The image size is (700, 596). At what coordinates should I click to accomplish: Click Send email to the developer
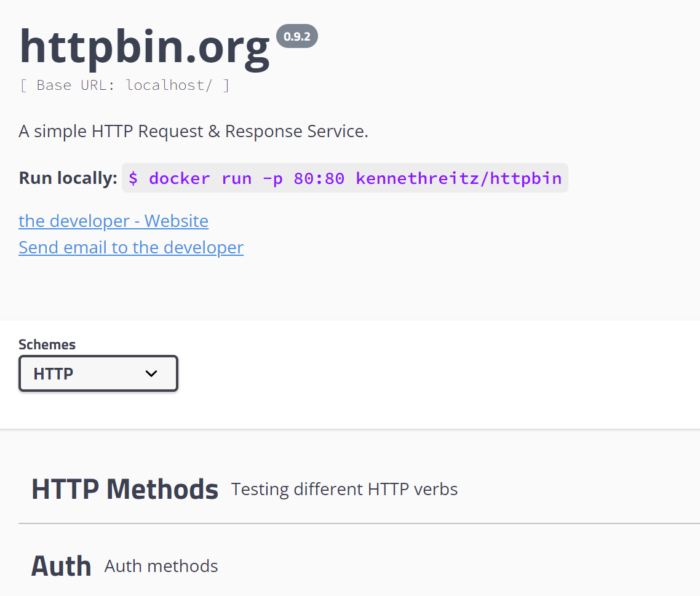pos(131,247)
